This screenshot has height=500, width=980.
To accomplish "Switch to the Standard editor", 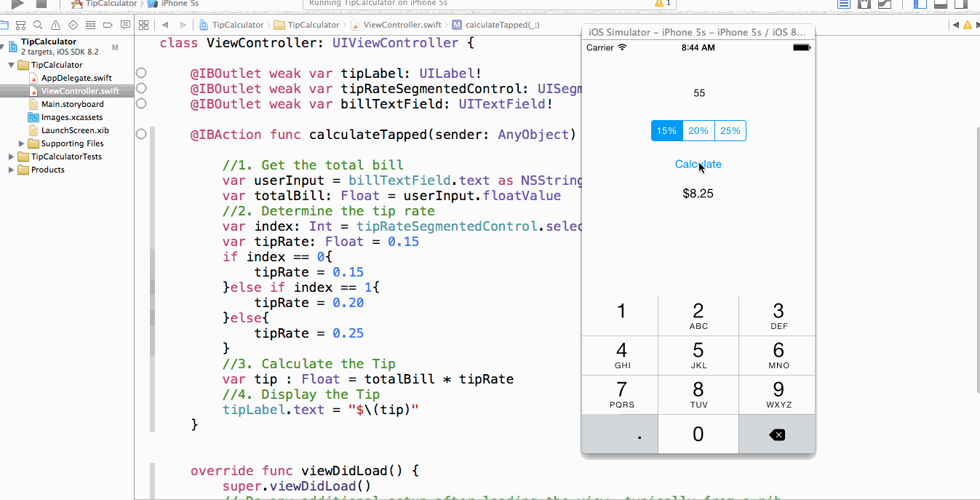I will [844, 4].
